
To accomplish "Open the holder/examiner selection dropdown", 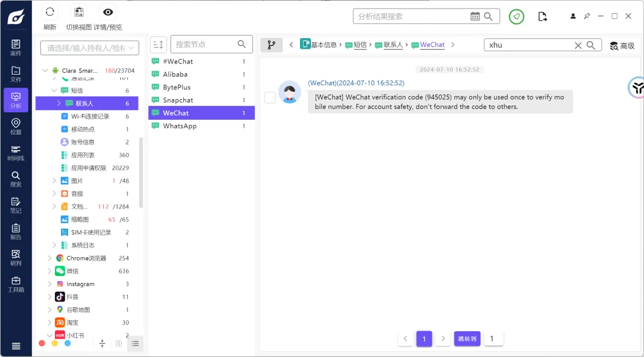I will (89, 48).
